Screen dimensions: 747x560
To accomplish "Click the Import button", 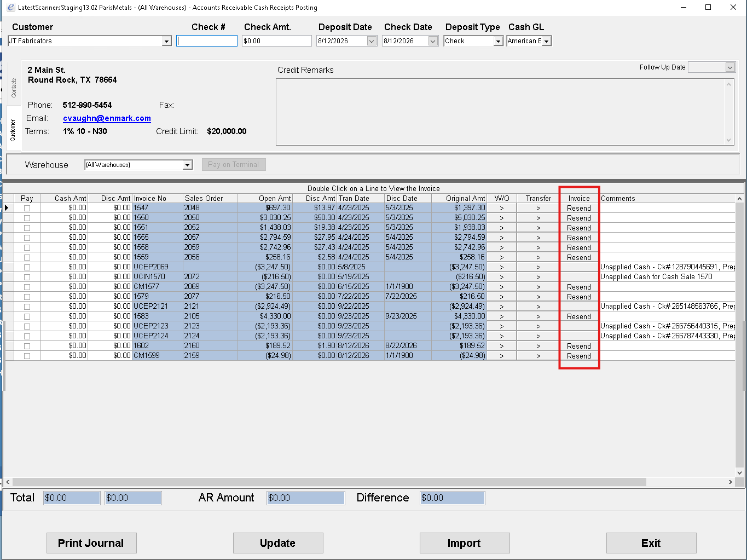I will click(465, 543).
